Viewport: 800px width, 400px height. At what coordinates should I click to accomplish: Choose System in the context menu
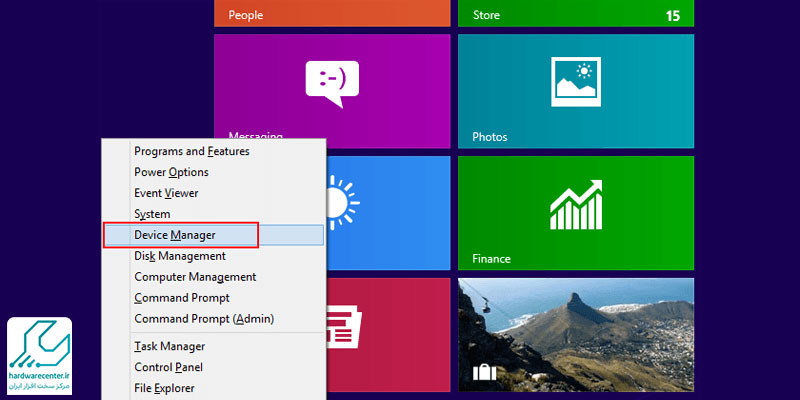point(152,214)
